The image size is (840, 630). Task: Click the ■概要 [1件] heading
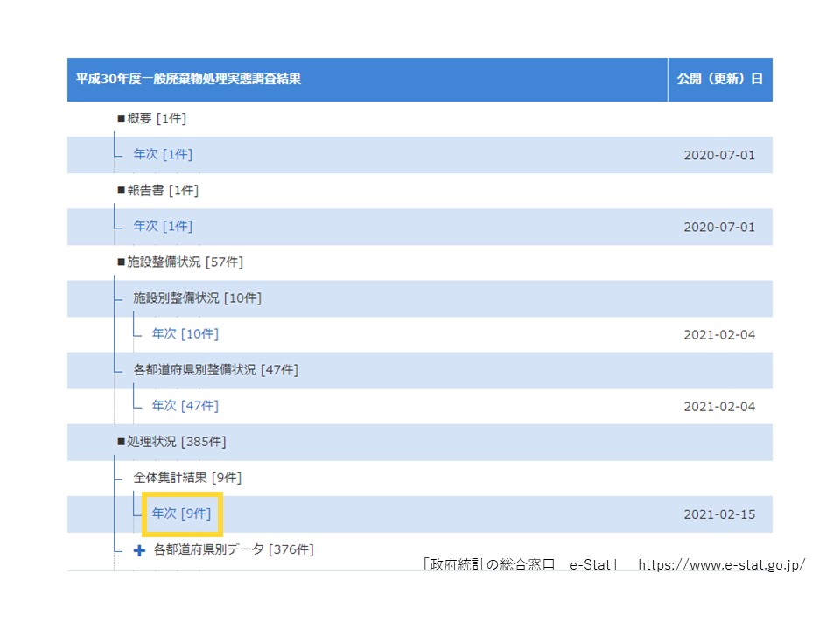click(x=151, y=118)
